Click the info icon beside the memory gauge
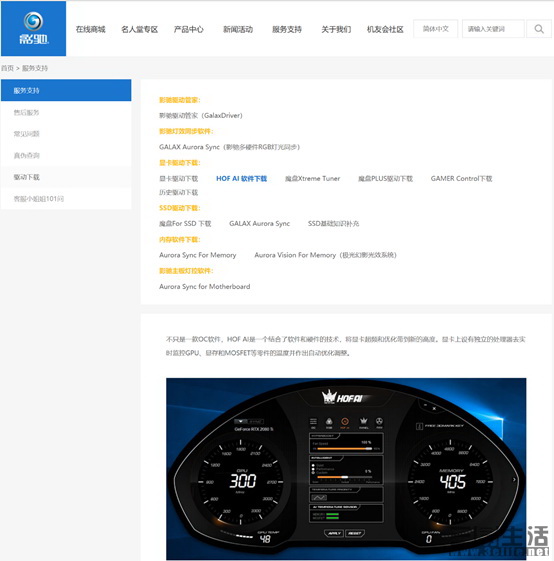 click(x=419, y=426)
